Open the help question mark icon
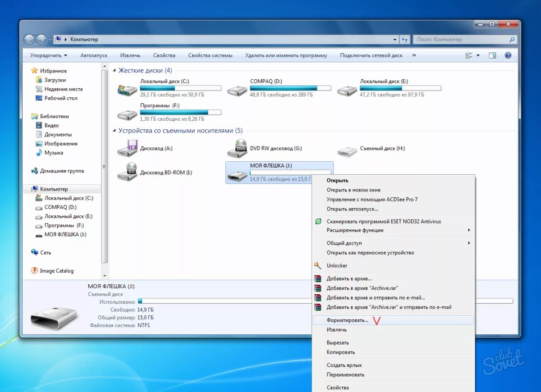Viewport: 541px width, 392px height. (x=508, y=55)
